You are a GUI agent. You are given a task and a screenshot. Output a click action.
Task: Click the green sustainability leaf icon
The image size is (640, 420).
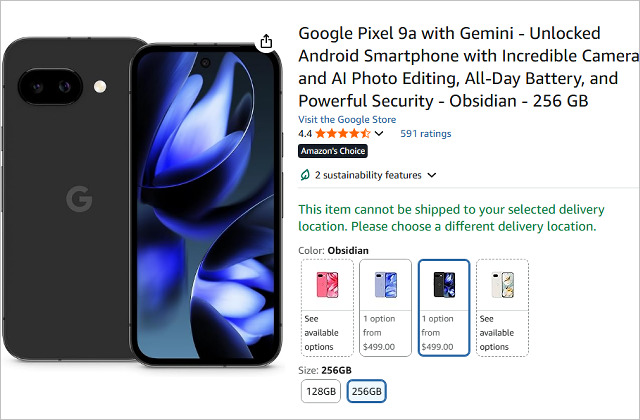[304, 175]
